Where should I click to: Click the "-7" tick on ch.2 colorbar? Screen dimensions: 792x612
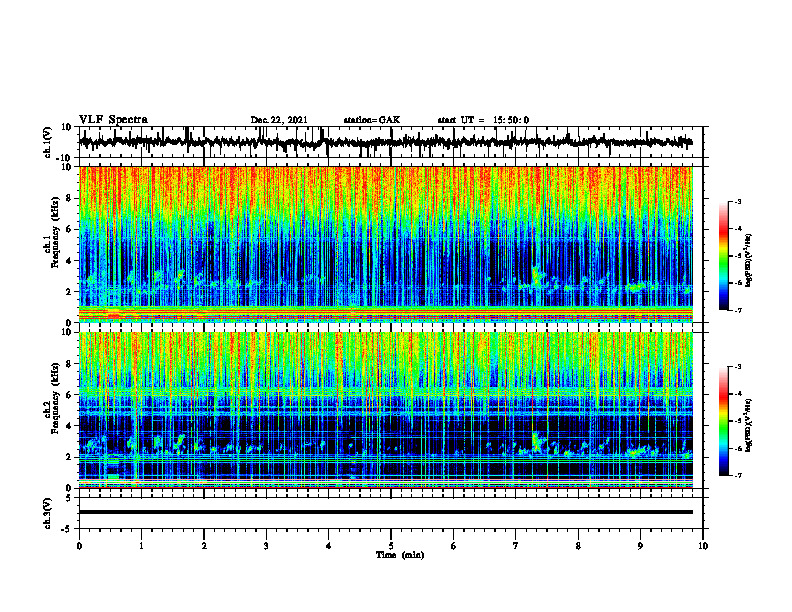738,475
